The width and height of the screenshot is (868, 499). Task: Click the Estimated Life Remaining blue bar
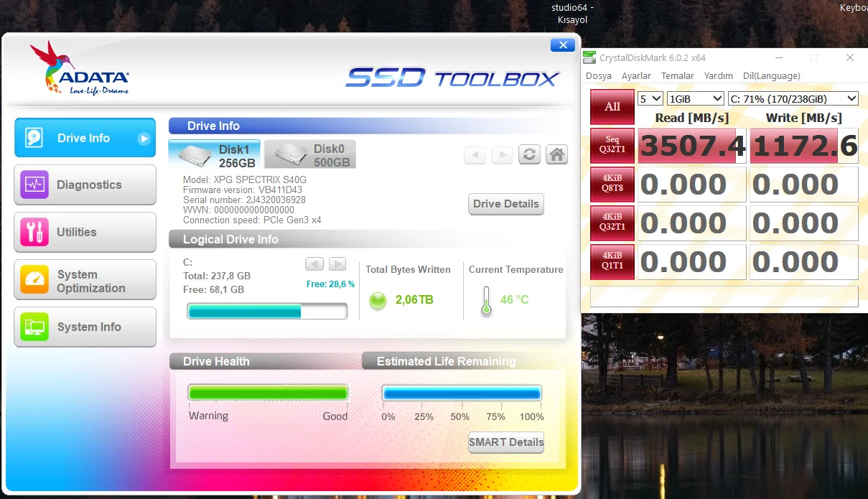pos(461,393)
